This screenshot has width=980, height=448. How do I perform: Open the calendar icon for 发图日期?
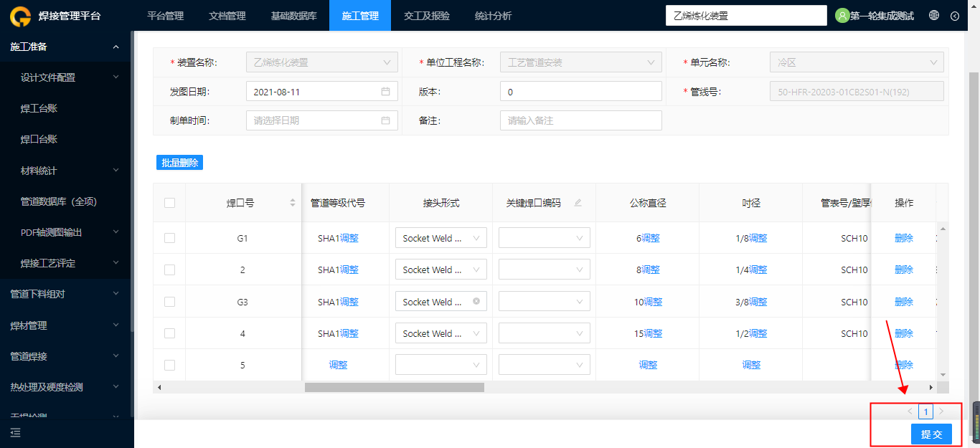pos(385,92)
